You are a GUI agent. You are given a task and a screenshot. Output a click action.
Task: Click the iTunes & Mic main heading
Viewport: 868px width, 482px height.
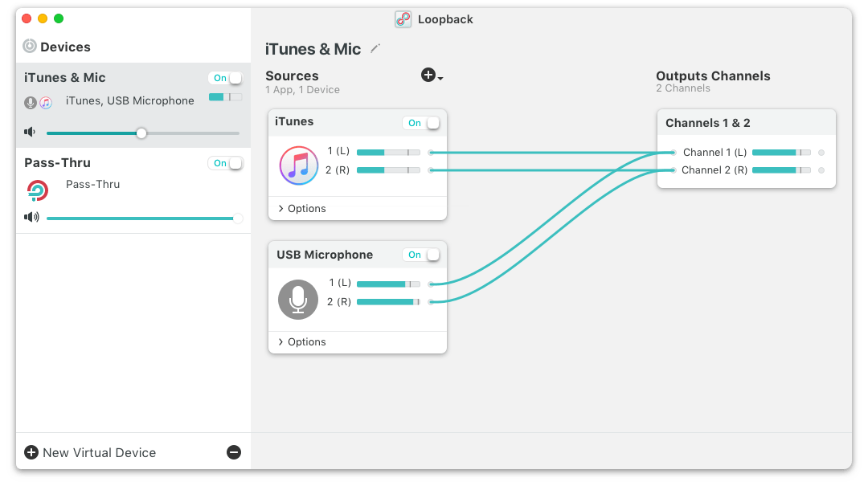[x=313, y=49]
